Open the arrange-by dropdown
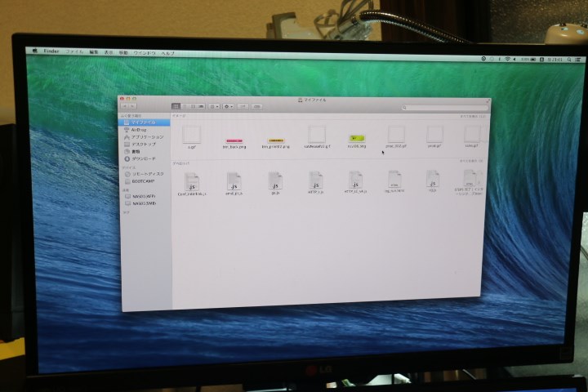The image size is (588, 392). pyautogui.click(x=214, y=106)
